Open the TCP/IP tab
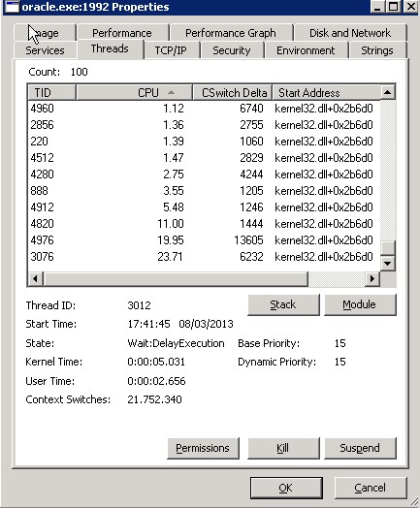420x508 pixels. point(171,50)
